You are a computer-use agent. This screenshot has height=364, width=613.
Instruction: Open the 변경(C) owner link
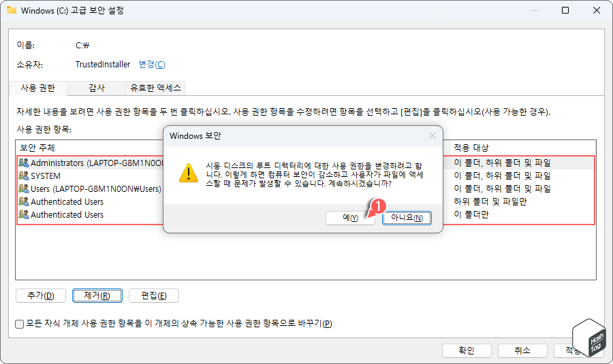(152, 65)
